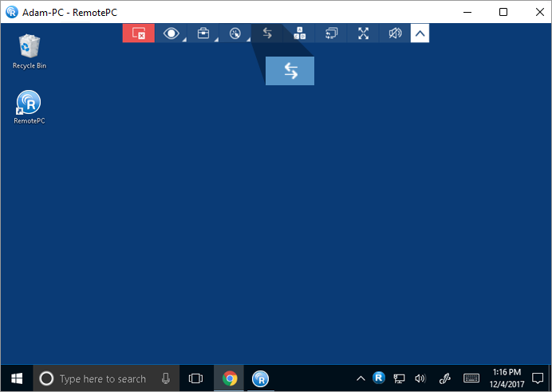552x392 pixels.
Task: Collapse the RemotePC toolbar with up chevron
Action: click(420, 33)
